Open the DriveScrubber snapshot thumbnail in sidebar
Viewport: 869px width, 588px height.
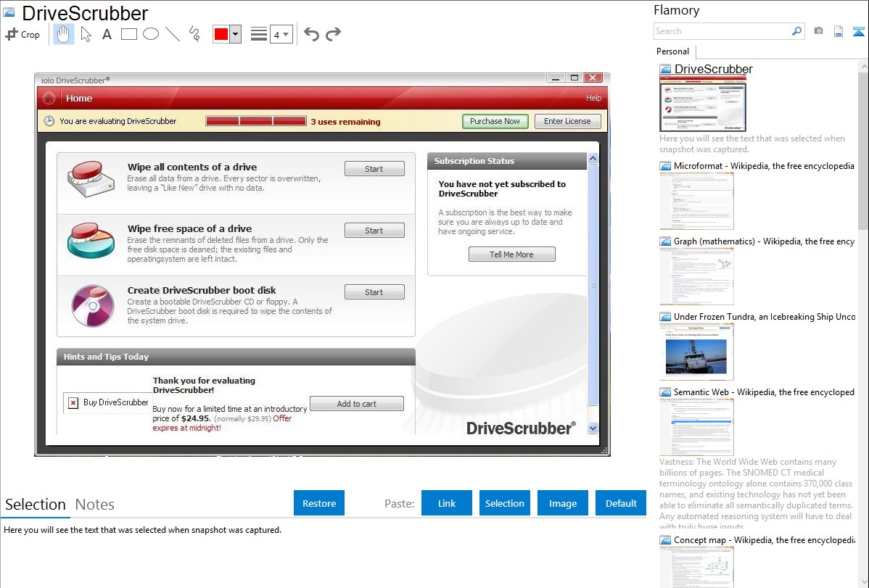click(x=703, y=104)
